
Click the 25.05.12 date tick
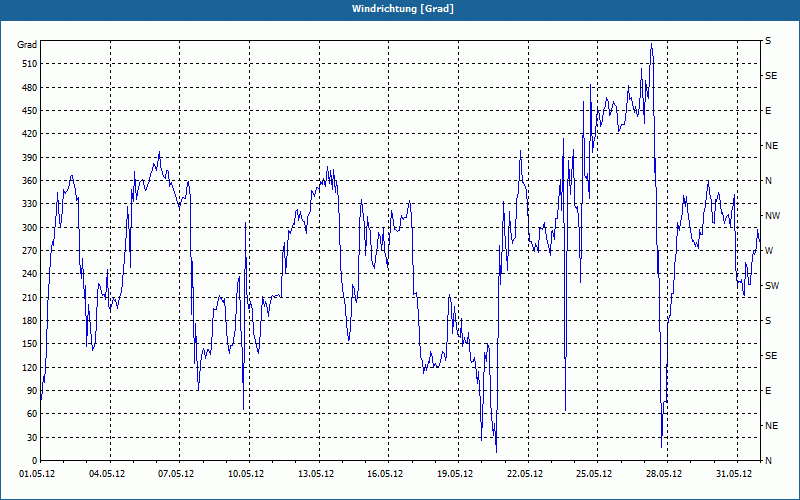tap(594, 474)
